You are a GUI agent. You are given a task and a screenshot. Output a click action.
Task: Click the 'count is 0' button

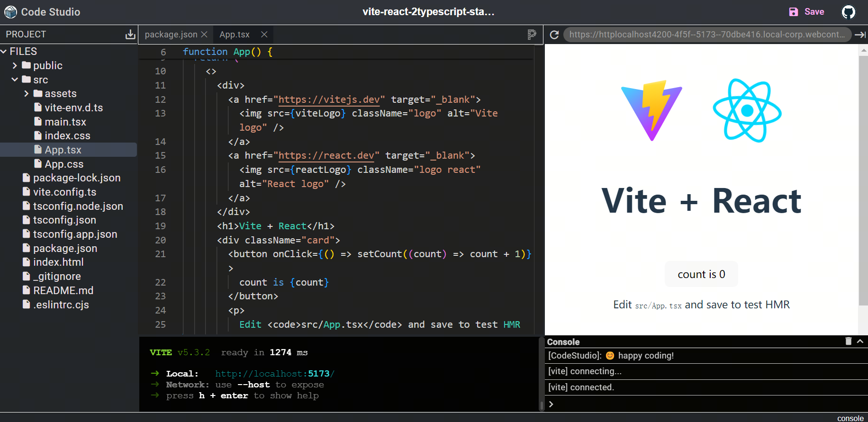[x=701, y=274]
